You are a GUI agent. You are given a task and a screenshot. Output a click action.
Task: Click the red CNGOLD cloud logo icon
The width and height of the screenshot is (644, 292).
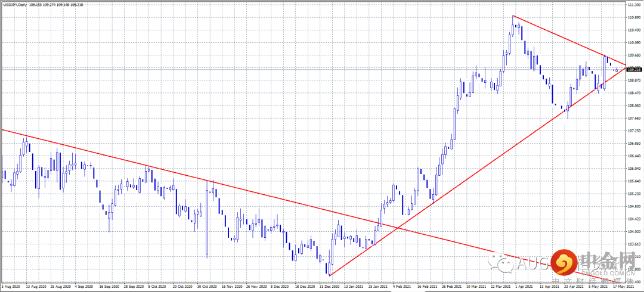point(563,262)
